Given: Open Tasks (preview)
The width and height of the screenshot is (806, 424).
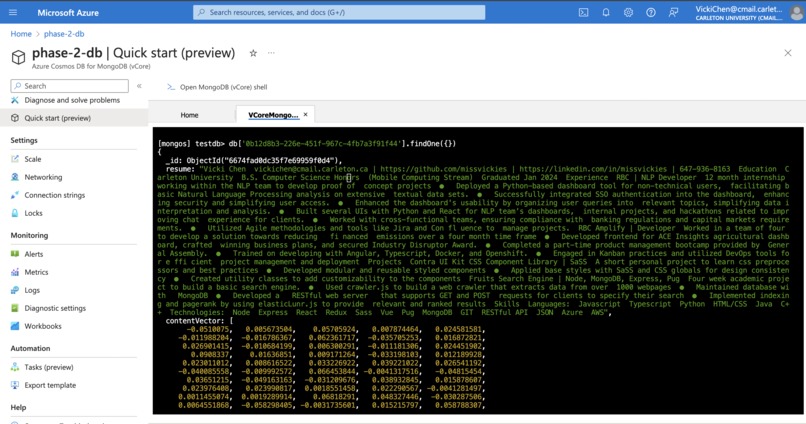Looking at the screenshot, I should click(x=49, y=367).
